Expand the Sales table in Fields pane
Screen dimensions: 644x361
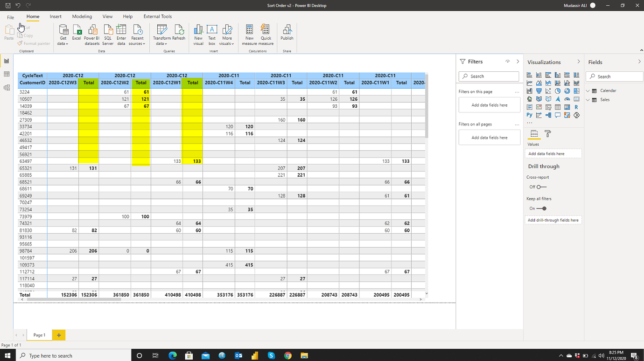[588, 99]
